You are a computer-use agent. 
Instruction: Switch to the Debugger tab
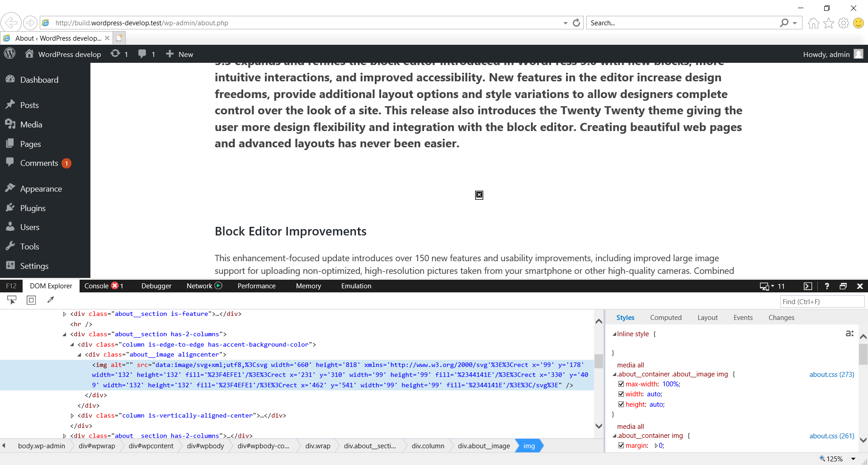click(156, 286)
